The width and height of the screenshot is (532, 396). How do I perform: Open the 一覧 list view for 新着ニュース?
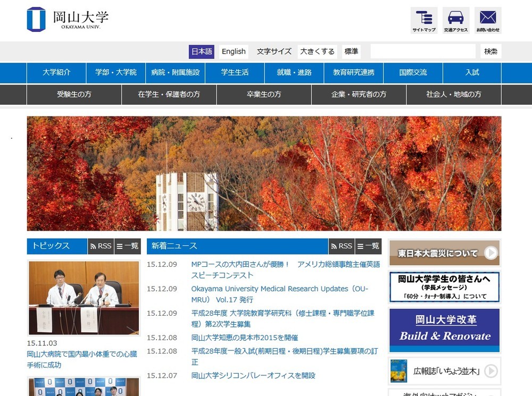[369, 246]
